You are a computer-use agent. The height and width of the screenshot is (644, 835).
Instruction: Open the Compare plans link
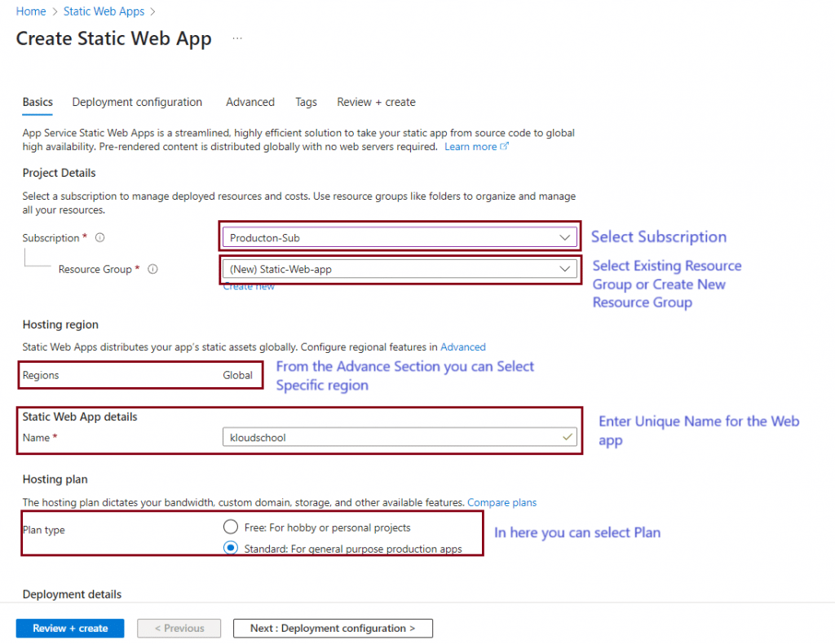click(x=501, y=502)
